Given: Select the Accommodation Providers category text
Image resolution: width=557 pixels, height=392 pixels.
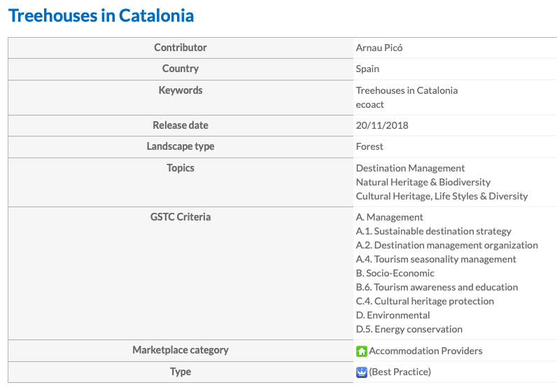Looking at the screenshot, I should click(x=425, y=351).
